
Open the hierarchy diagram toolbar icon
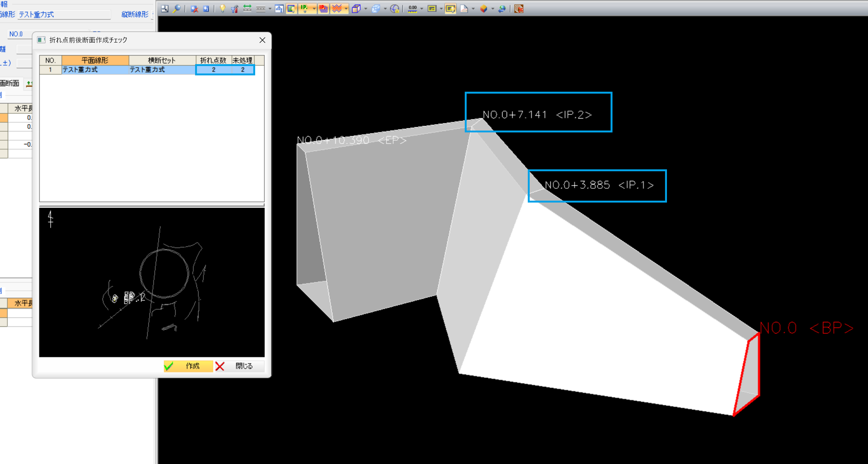point(279,9)
